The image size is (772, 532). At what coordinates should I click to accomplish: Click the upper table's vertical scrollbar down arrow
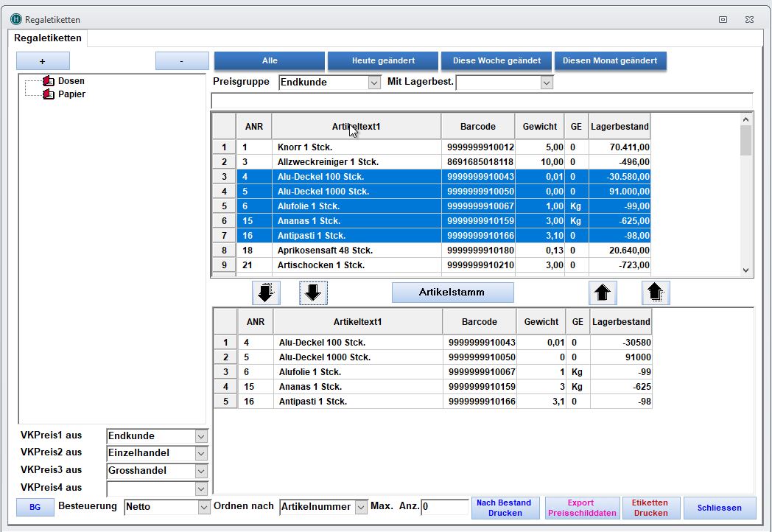(x=745, y=270)
